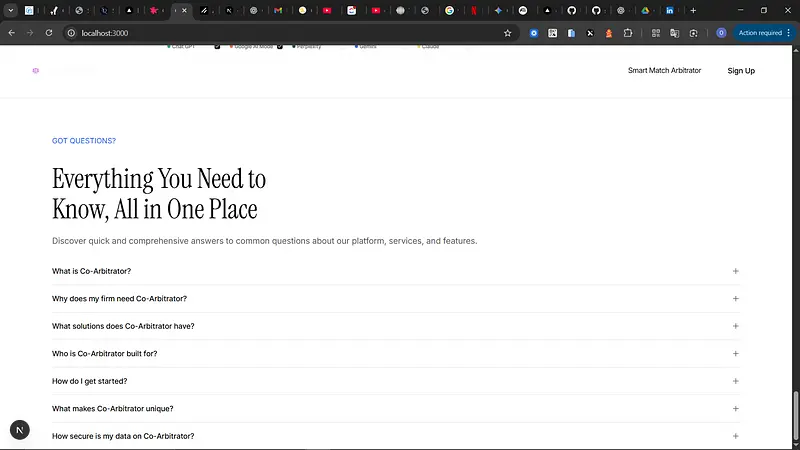This screenshot has width=800, height=450.
Task: Click the Next.js dev tools badge
Action: (x=20, y=430)
